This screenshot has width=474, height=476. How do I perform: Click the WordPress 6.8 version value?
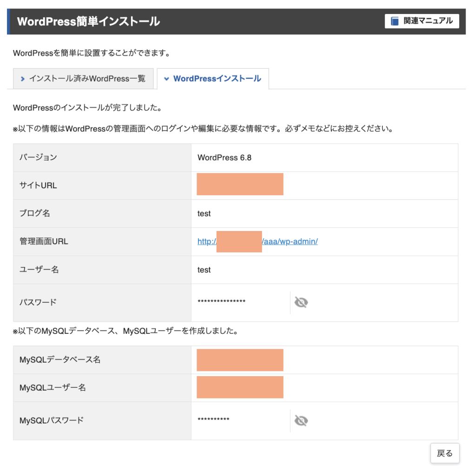224,158
